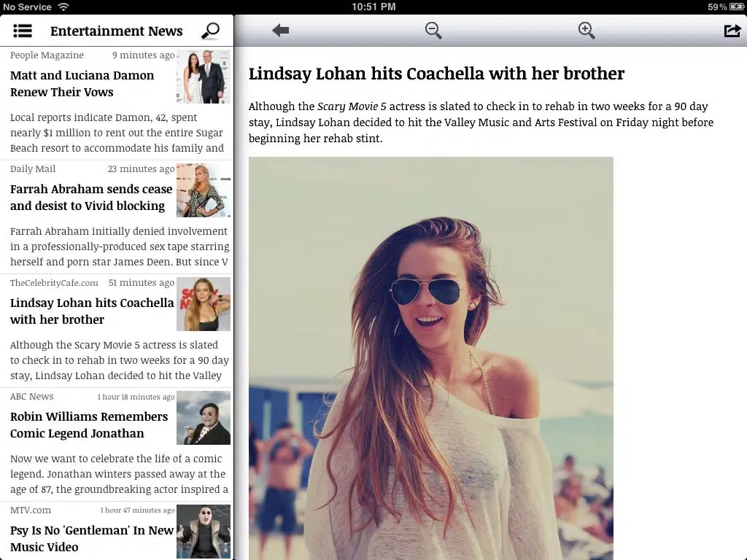
Task: Click 'Scary Movie 5' italic text in article
Action: [352, 106]
